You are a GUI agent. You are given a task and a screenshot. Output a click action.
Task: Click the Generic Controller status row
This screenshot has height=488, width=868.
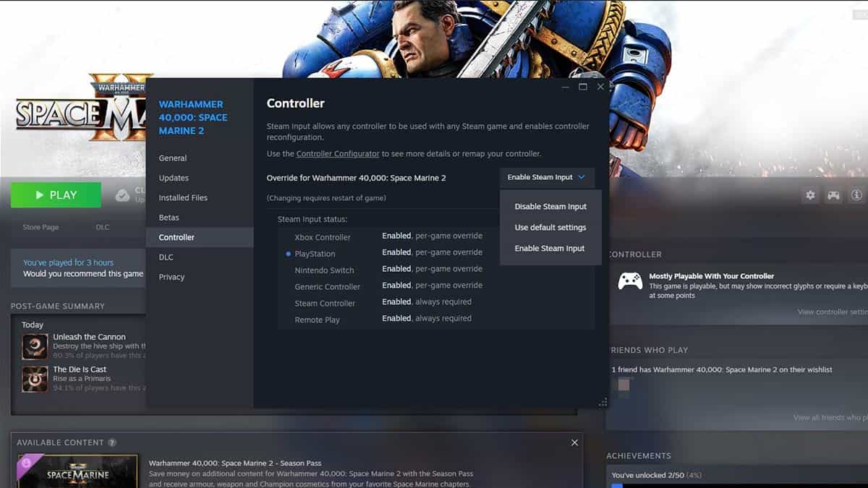point(436,286)
